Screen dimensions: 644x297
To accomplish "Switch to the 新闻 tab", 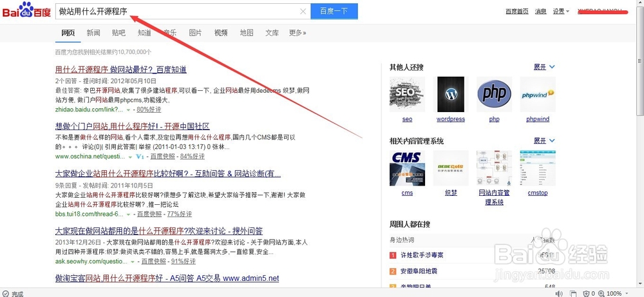I will (93, 33).
